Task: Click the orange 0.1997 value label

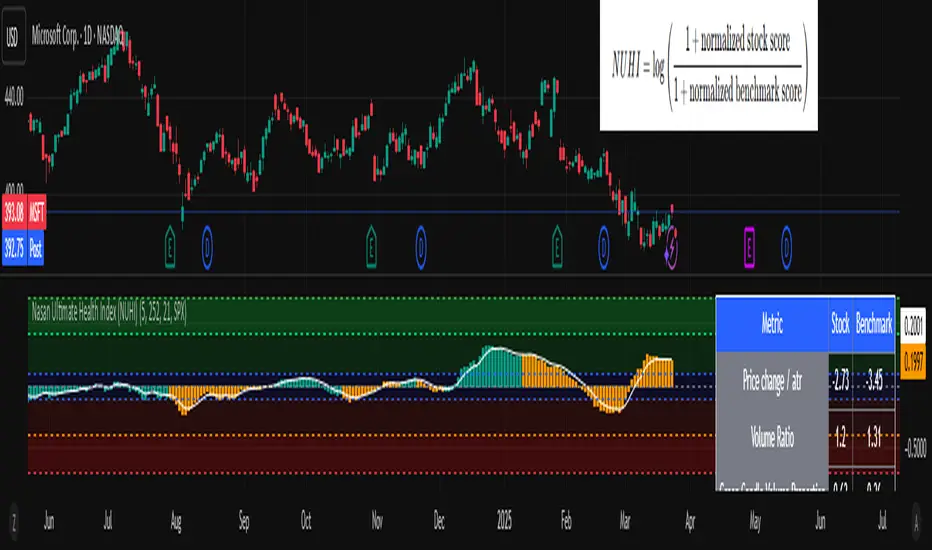Action: (x=914, y=361)
